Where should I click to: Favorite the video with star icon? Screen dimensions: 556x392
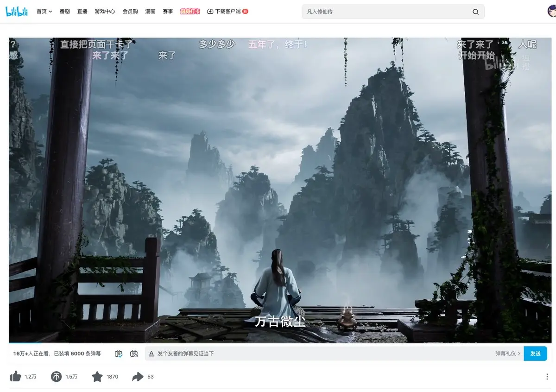pyautogui.click(x=97, y=377)
